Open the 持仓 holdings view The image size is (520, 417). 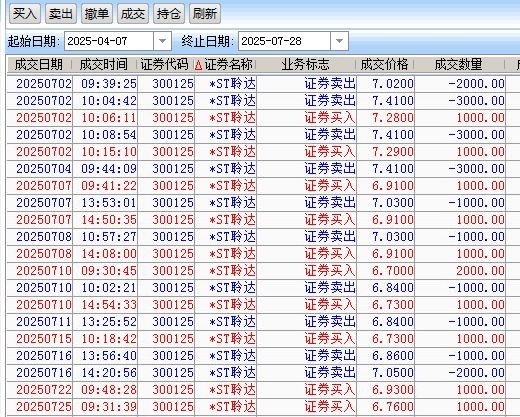(169, 14)
